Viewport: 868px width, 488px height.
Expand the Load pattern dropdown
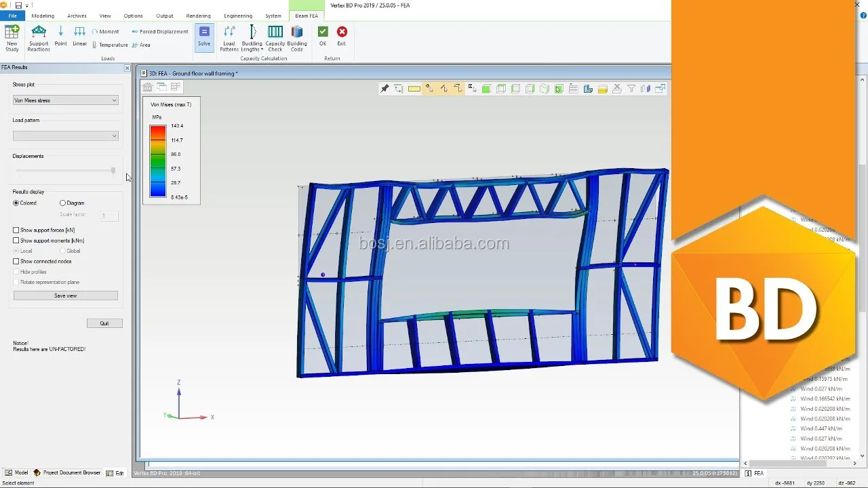click(66, 136)
